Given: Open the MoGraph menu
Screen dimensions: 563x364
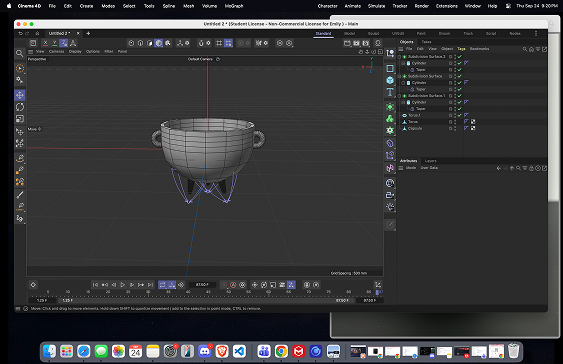Looking at the screenshot, I should click(234, 6).
